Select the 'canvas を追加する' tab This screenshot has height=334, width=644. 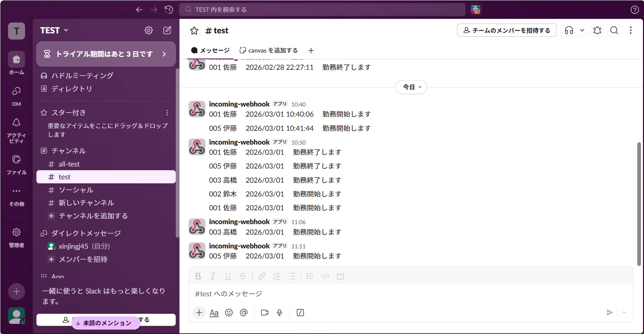(269, 51)
